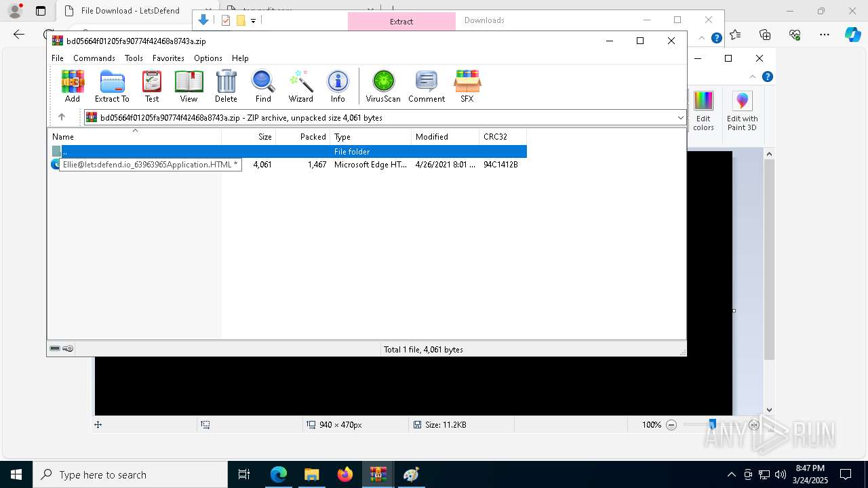Click zoom in plus button in Paint

point(753,425)
